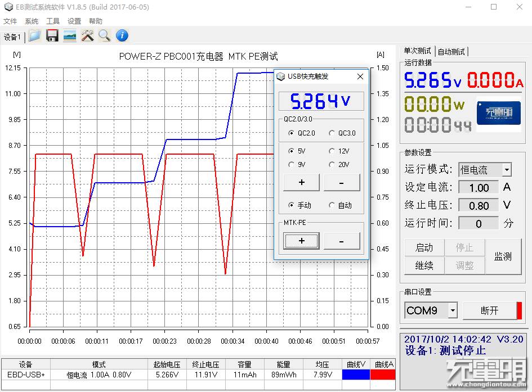Click the EBD-USB+ device table cell
532x392 pixels.
(26, 375)
